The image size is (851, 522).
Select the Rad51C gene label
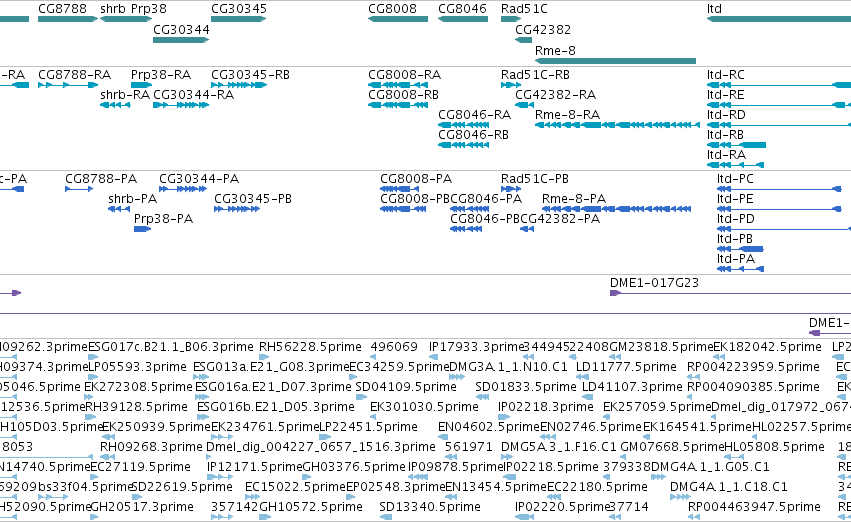click(524, 9)
